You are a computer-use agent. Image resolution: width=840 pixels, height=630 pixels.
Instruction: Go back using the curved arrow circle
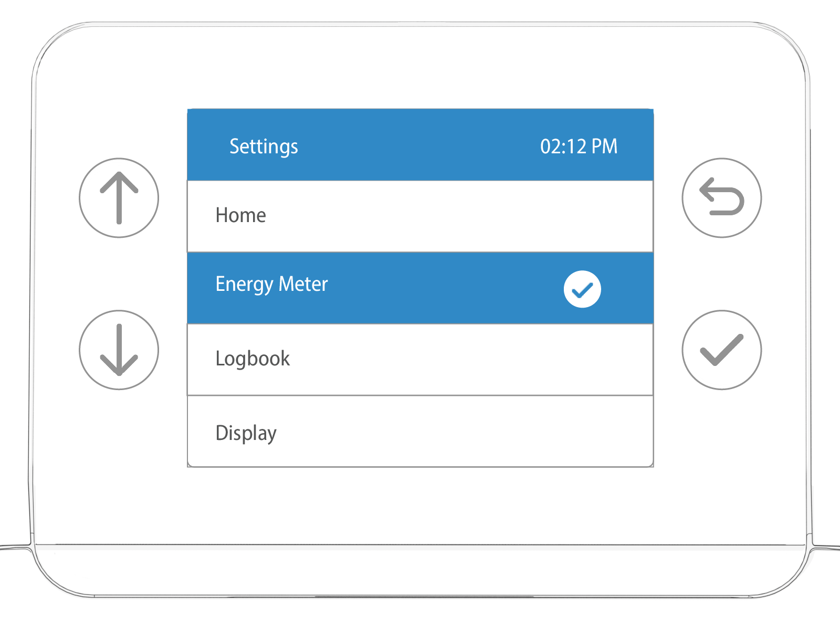721,198
